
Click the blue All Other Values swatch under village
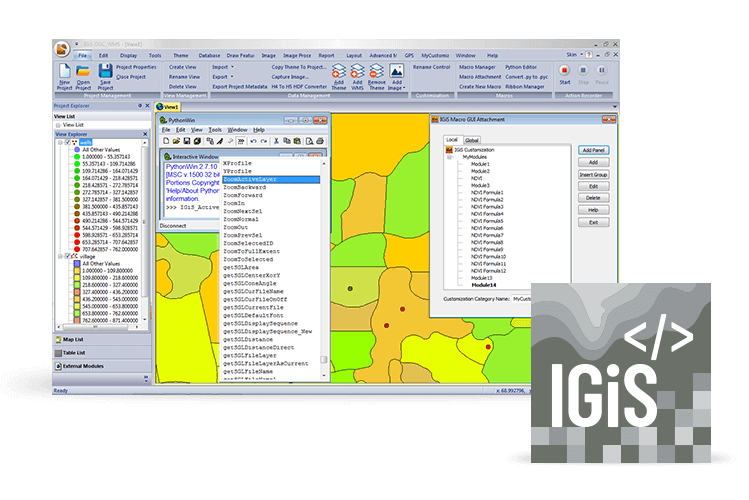[77, 264]
